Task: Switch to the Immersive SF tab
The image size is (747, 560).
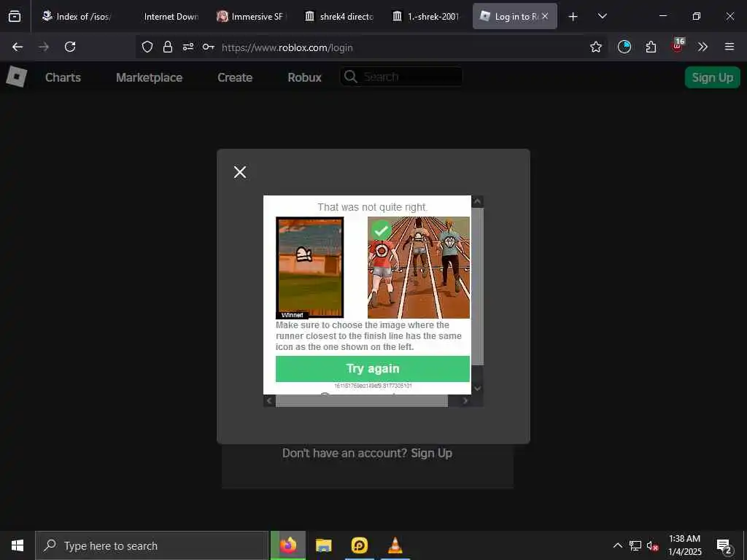Action: [252, 16]
